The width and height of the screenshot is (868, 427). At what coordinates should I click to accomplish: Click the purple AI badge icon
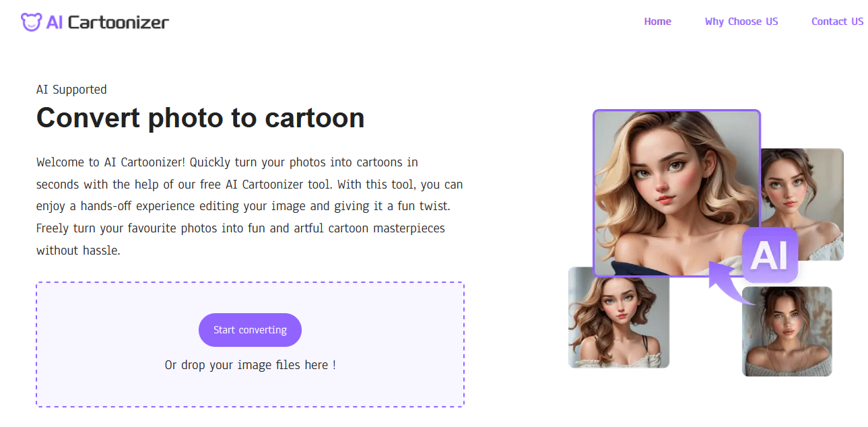tap(770, 255)
